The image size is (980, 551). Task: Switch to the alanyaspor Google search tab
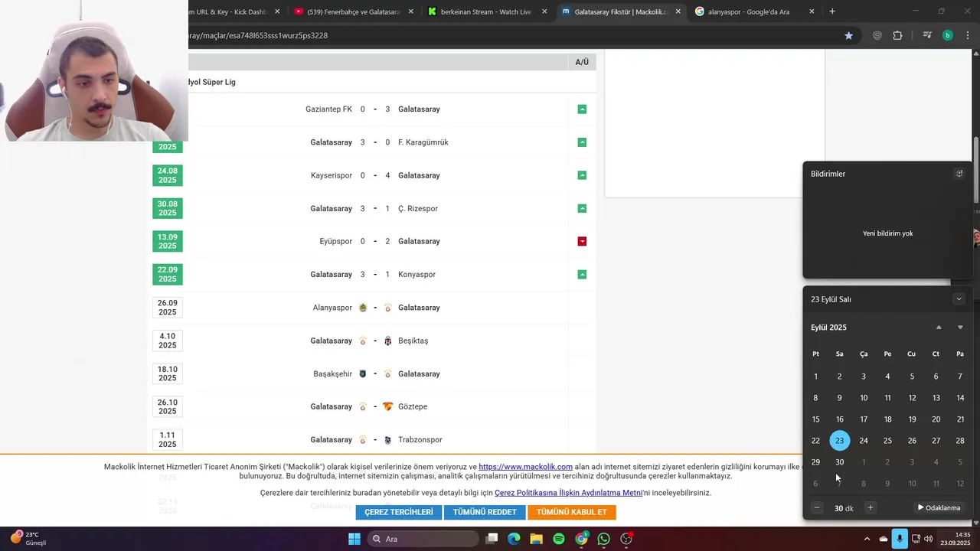[748, 11]
